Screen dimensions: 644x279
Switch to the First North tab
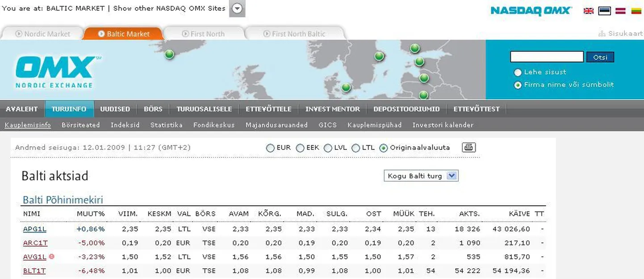[203, 34]
